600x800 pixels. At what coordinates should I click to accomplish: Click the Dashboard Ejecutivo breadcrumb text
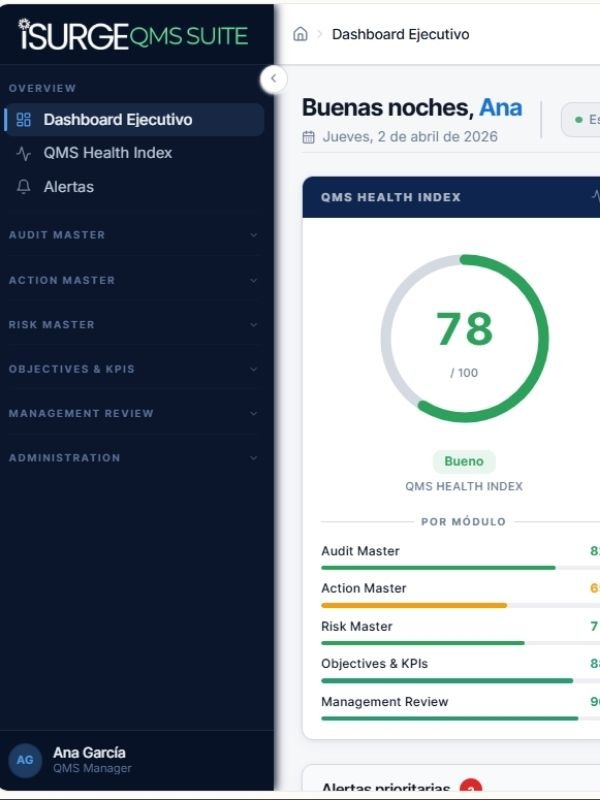coord(401,34)
